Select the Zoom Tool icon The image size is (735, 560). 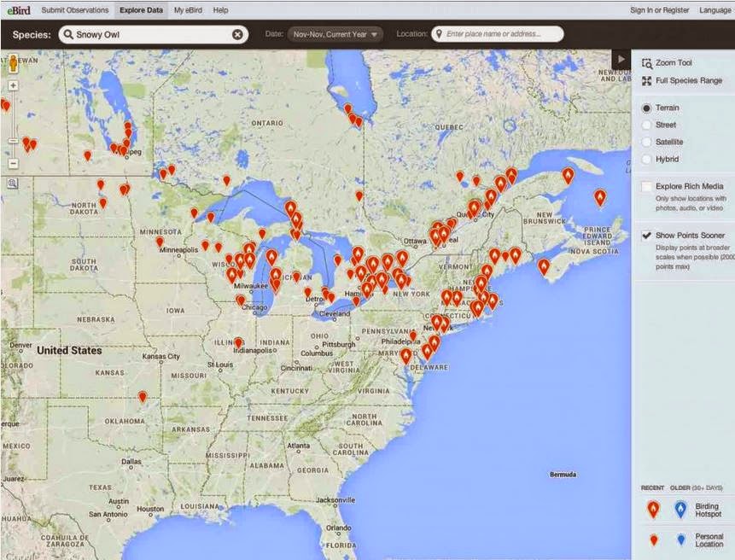coord(647,63)
